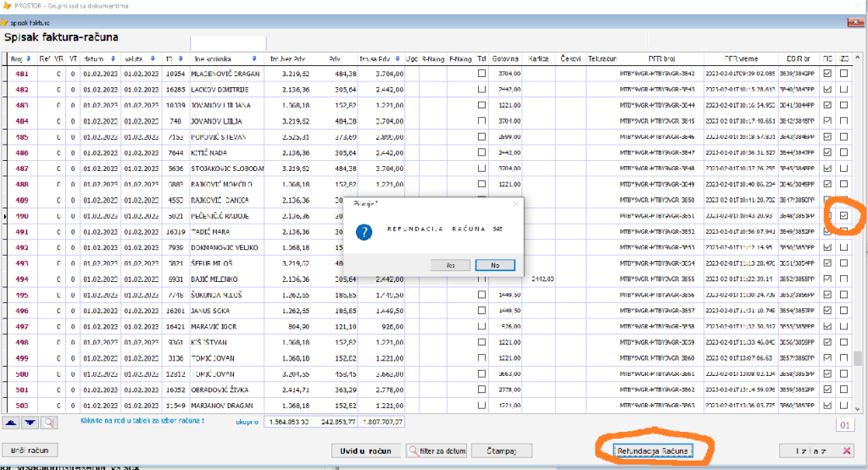
Task: Check the Tst checkbox for row 482
Action: pos(481,90)
